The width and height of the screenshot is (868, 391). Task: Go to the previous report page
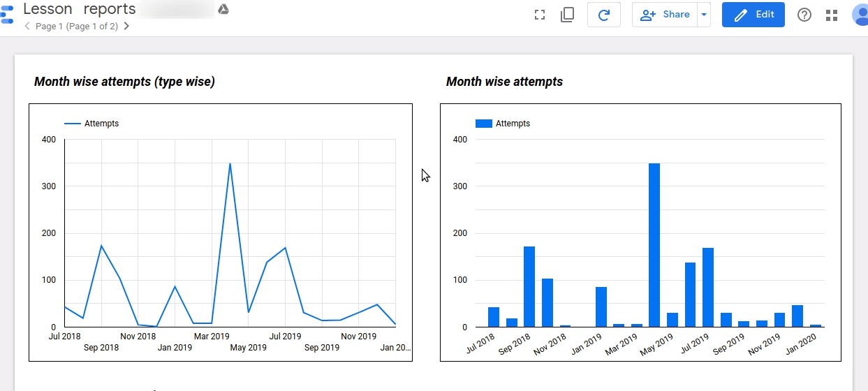[x=27, y=27]
